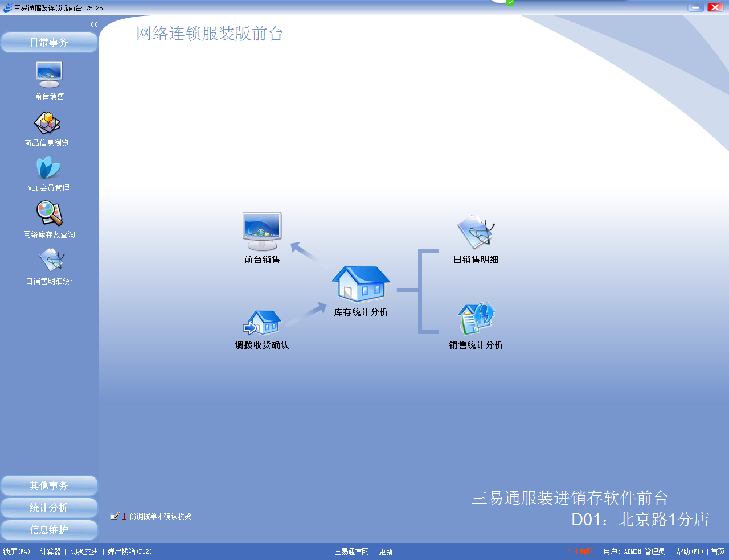Launch 网络库存数查询 magnifier icon
The height and width of the screenshot is (560, 729).
coord(49,215)
